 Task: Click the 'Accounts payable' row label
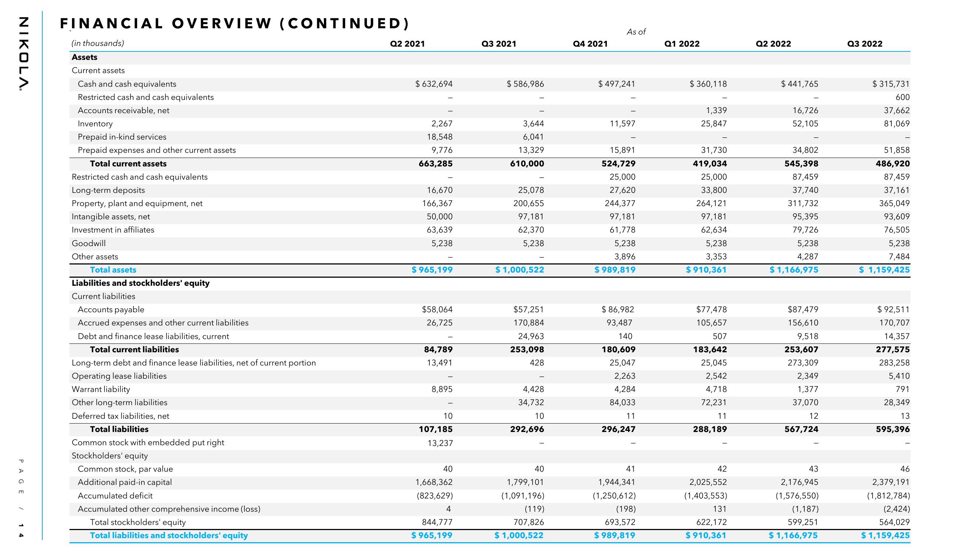coord(111,310)
